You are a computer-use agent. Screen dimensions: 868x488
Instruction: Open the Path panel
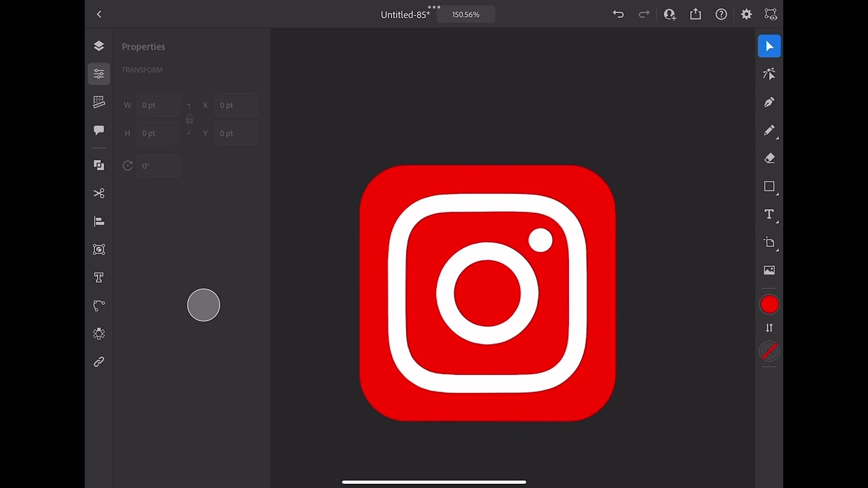point(99,306)
